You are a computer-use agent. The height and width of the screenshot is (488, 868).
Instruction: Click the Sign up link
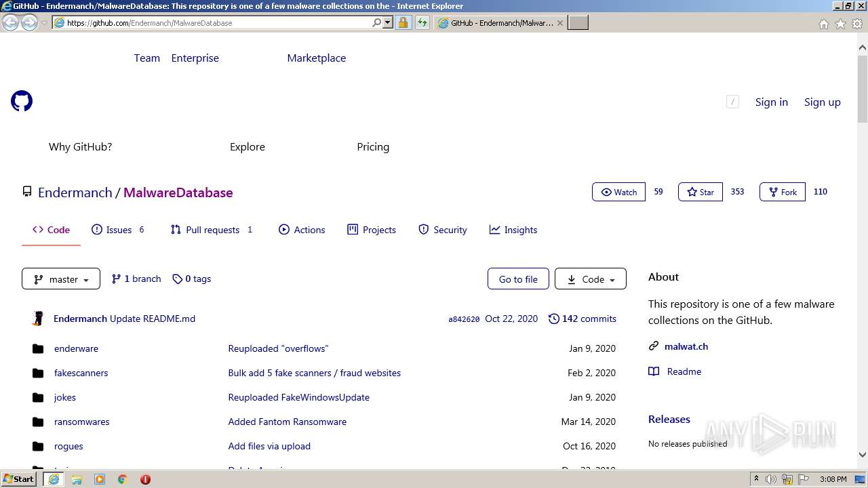pos(823,102)
